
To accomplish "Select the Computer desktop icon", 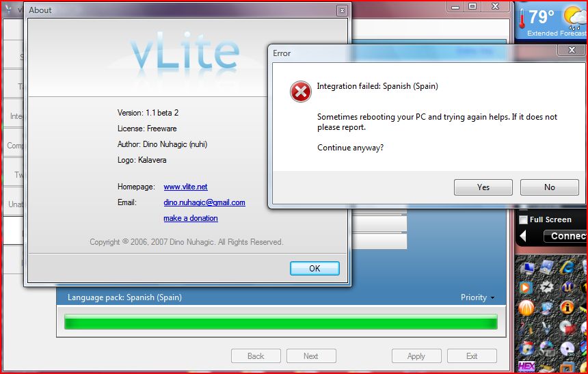I will tap(527, 267).
